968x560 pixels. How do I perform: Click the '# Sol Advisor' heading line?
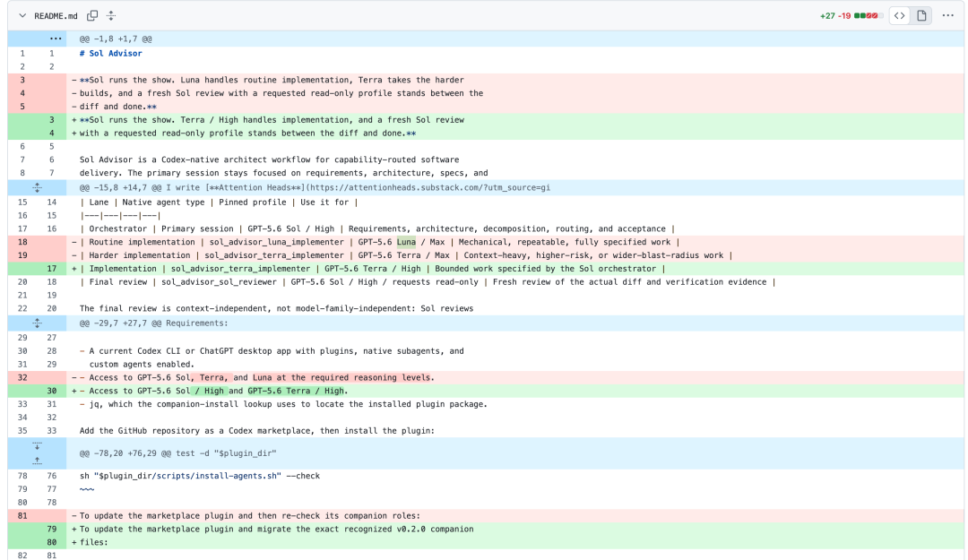click(x=110, y=54)
